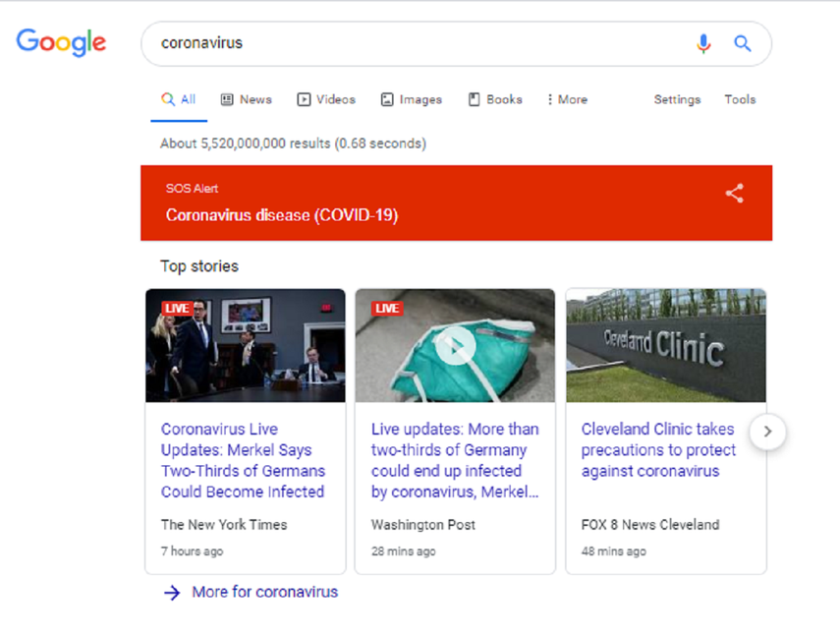The width and height of the screenshot is (840, 638).
Task: Click the News tab newspaper icon
Action: [x=226, y=99]
